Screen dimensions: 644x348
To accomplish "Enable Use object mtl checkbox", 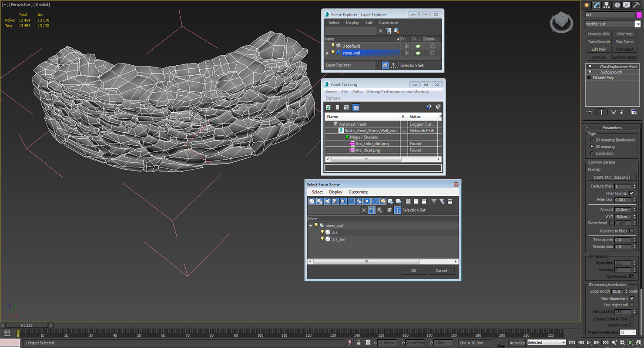I will pyautogui.click(x=631, y=305).
